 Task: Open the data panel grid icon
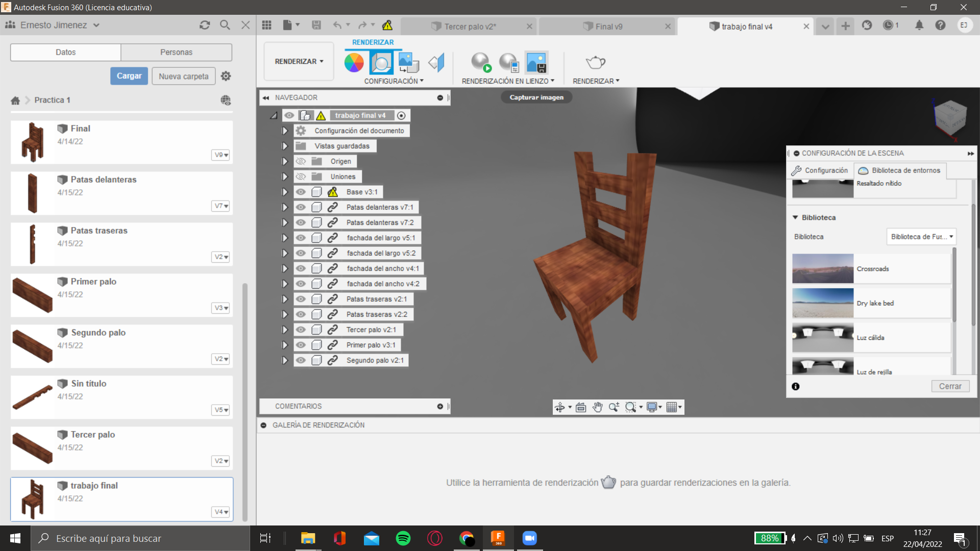pos(266,25)
